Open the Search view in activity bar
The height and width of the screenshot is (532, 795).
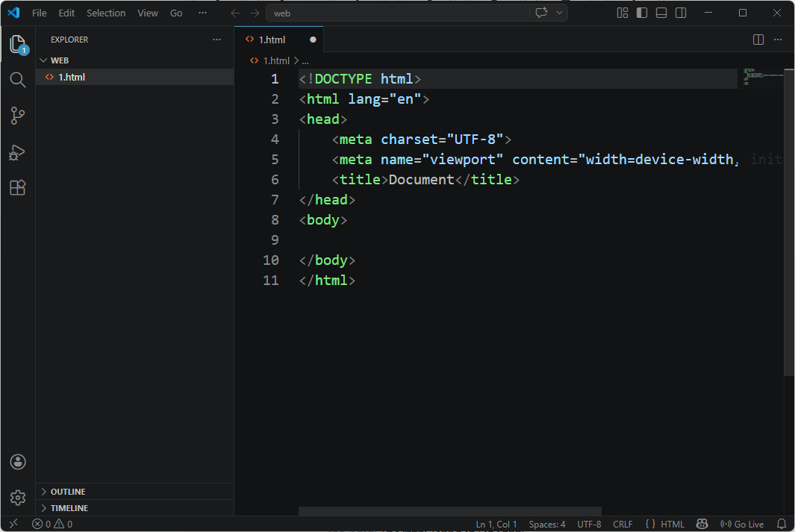click(18, 80)
